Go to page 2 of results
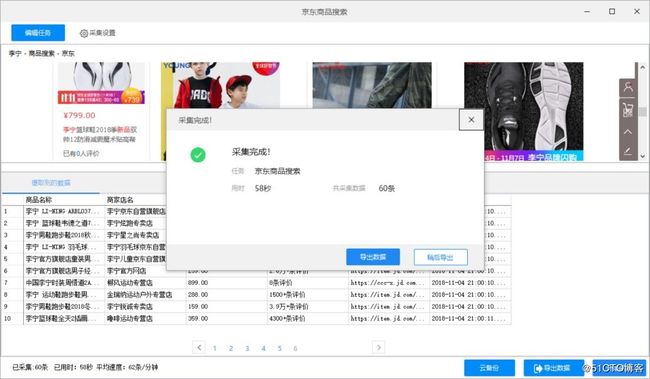 [231, 348]
